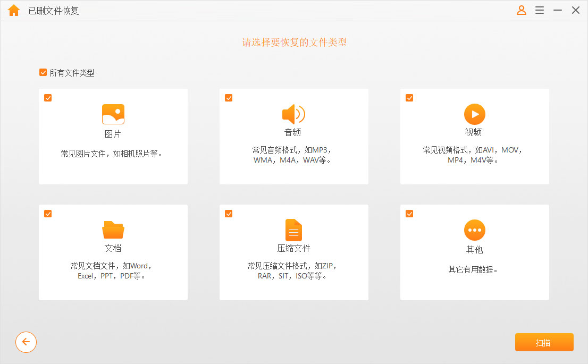Disable the 压缩文件 card checkbox
The image size is (588, 364).
pos(229,214)
